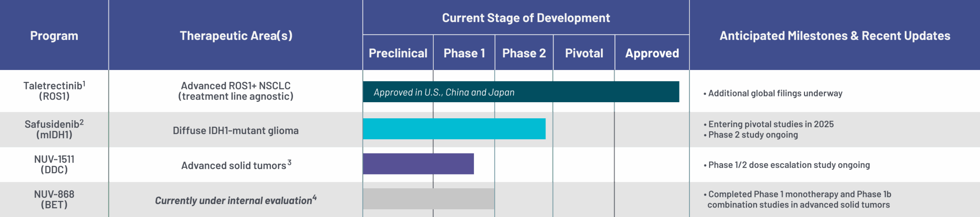Click Currently under internal evaluation text

[234, 201]
